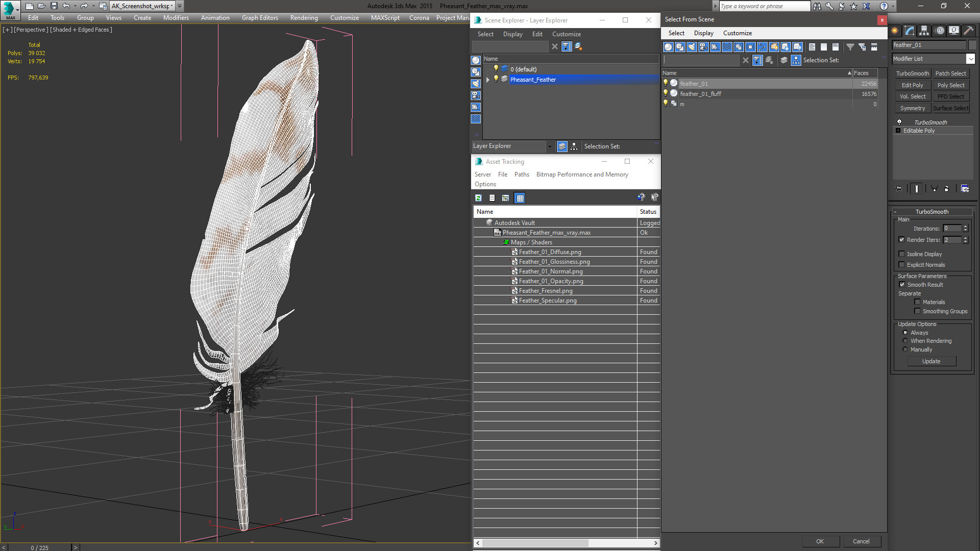Viewport: 980px width, 551px height.
Task: Toggle Display Cameras filter in Select From Scene
Action: pos(703,47)
